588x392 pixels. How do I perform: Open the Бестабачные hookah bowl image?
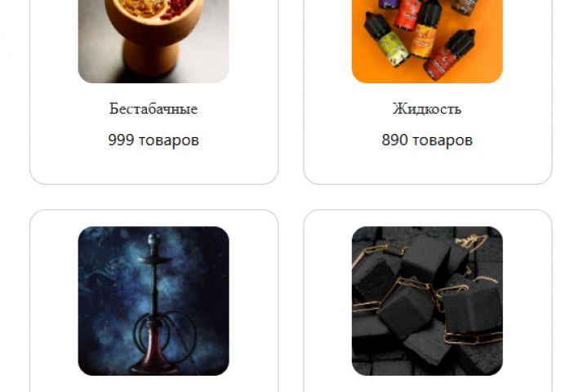click(x=154, y=42)
